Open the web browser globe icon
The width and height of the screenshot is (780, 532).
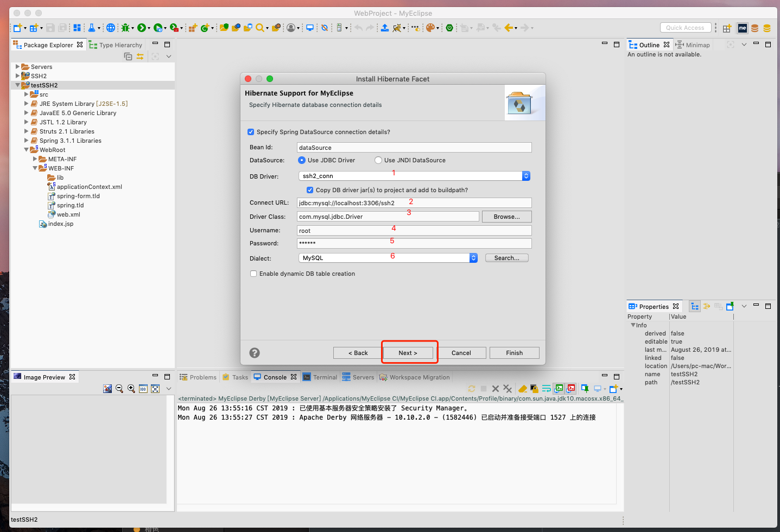tap(111, 28)
